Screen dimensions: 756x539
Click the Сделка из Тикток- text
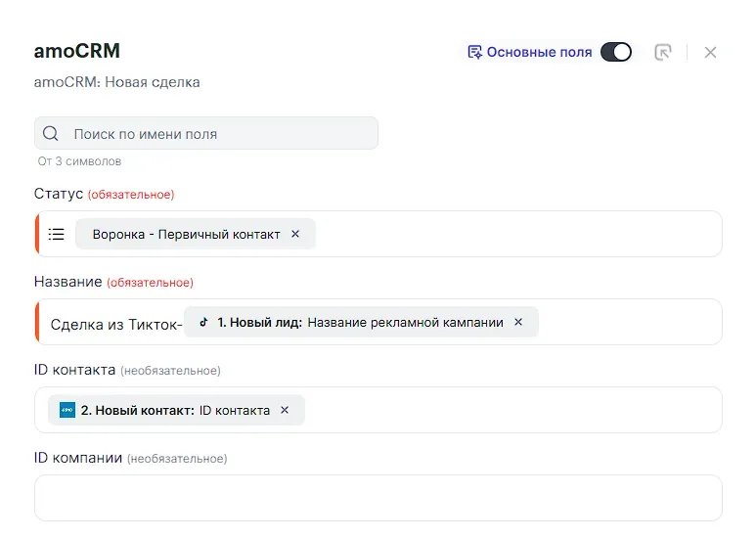click(116, 325)
